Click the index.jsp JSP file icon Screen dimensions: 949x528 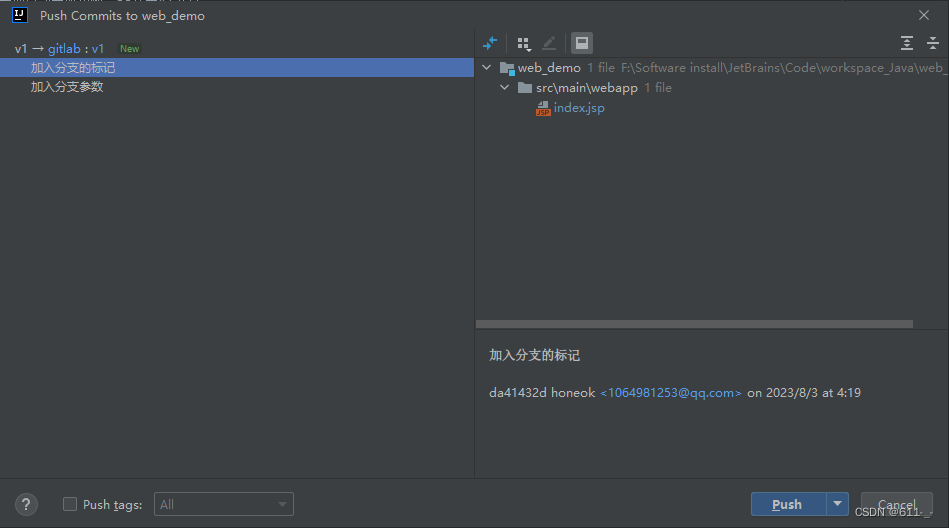tap(543, 108)
